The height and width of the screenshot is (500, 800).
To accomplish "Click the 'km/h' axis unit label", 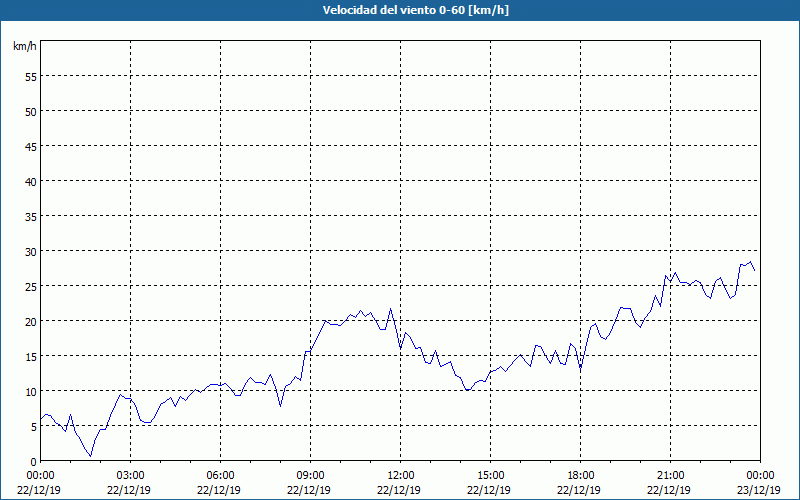I will click(x=24, y=46).
